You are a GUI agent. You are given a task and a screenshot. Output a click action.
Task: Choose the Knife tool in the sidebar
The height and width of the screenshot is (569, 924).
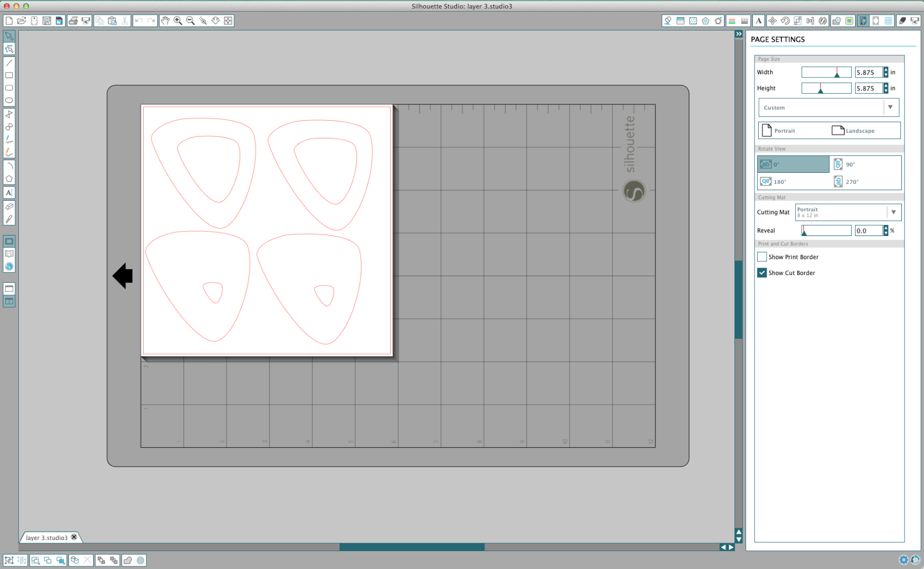click(9, 219)
